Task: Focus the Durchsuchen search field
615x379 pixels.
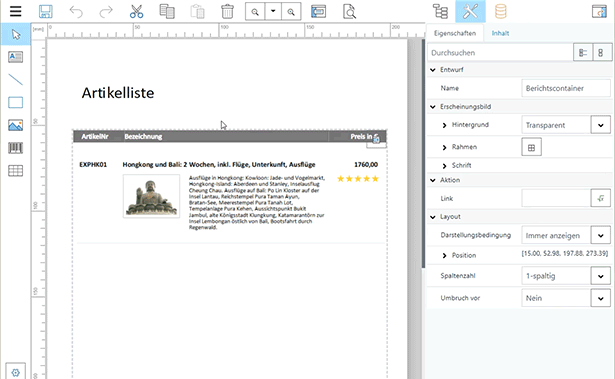Action: [x=500, y=53]
